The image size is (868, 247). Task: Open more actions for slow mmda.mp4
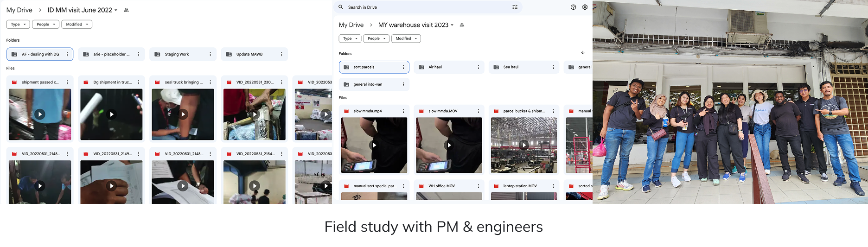[403, 111]
